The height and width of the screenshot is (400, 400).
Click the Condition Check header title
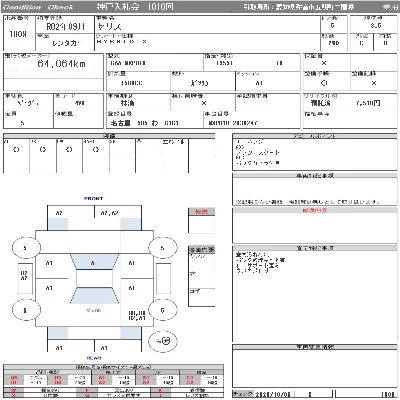[38, 7]
